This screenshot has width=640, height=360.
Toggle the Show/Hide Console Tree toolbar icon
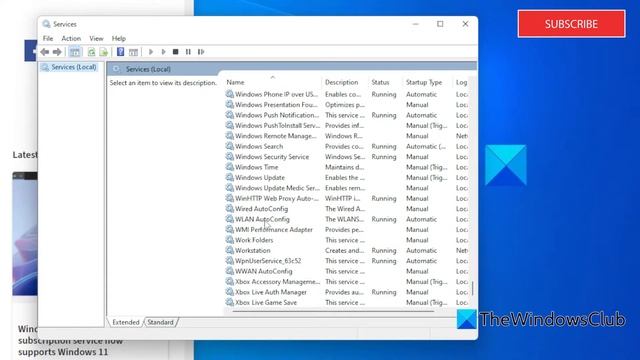(x=75, y=52)
